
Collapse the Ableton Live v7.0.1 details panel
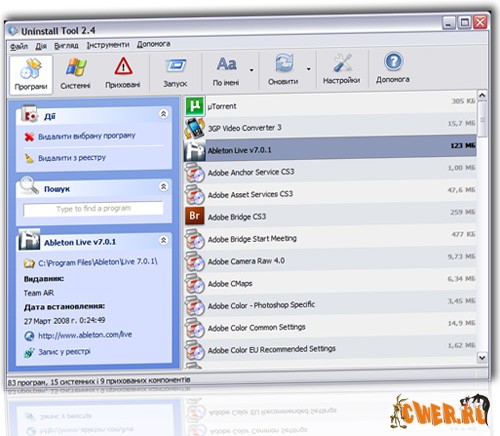[x=163, y=240]
